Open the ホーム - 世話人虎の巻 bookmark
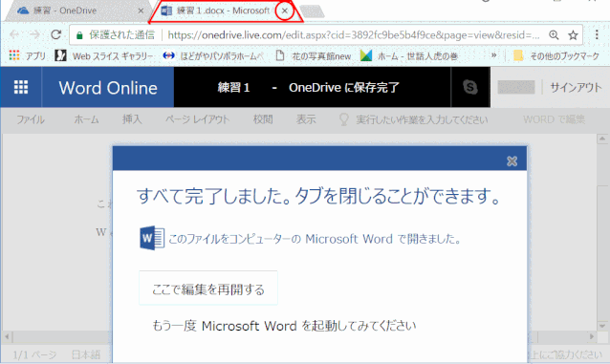Image resolution: width=610 pixels, height=364 pixels. pos(409,56)
